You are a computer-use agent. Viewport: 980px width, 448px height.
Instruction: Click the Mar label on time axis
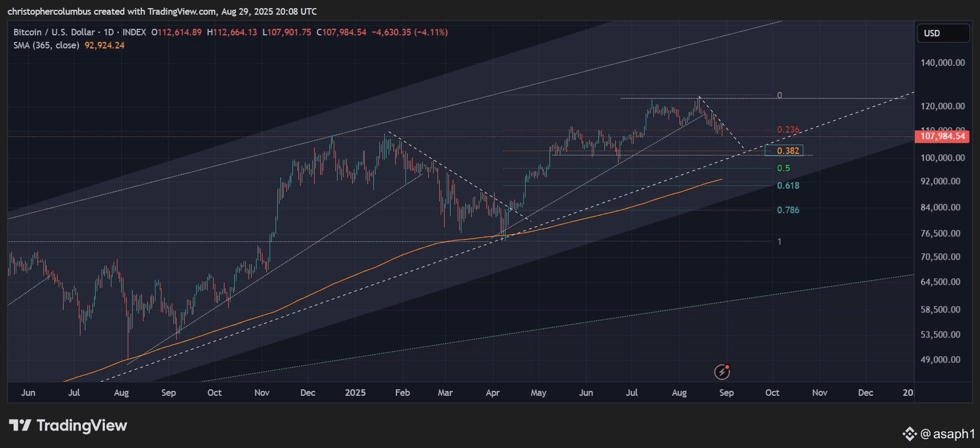coord(445,393)
